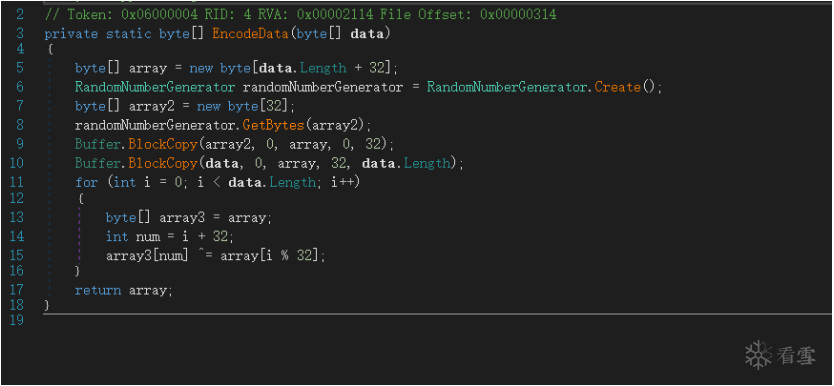
Task: Click line number 17 in the gutter
Action: (x=16, y=291)
